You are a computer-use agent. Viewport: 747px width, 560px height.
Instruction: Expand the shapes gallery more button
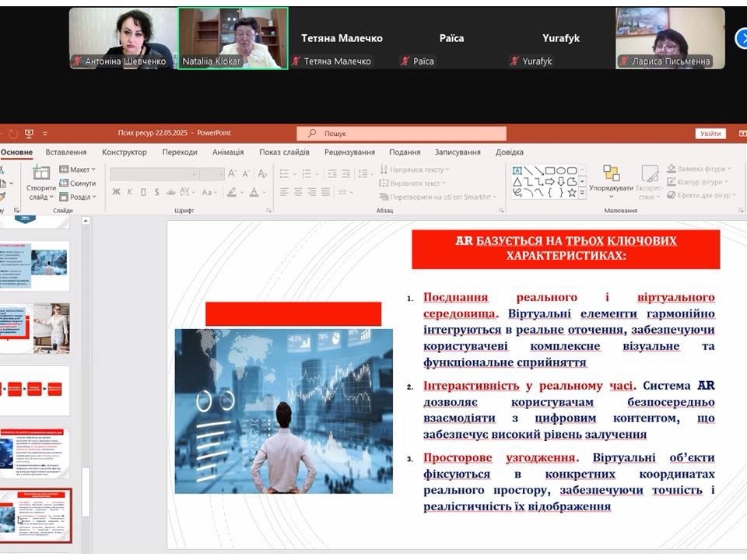[x=582, y=193]
